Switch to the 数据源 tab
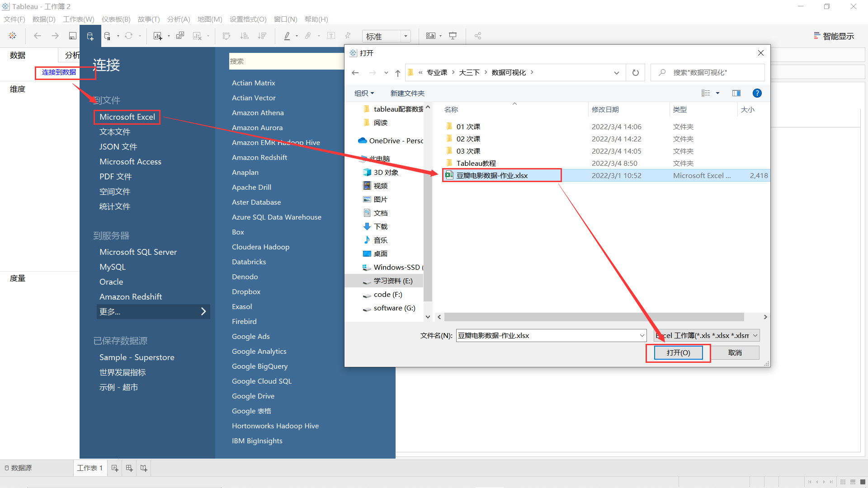The width and height of the screenshot is (868, 488). [x=18, y=468]
